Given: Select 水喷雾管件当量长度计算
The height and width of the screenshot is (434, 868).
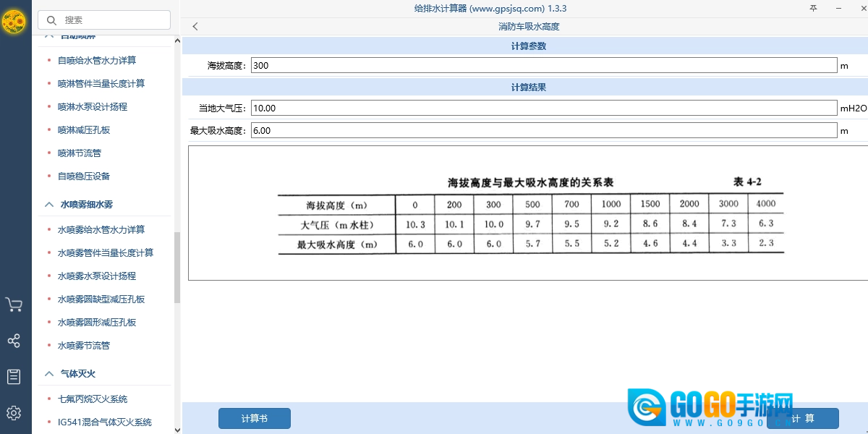Looking at the screenshot, I should pos(106,253).
